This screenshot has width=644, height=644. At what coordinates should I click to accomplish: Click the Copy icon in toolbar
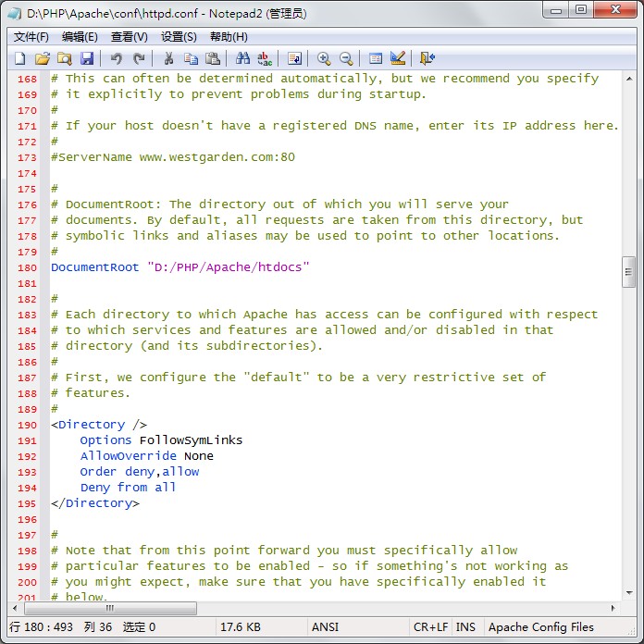pos(191,58)
